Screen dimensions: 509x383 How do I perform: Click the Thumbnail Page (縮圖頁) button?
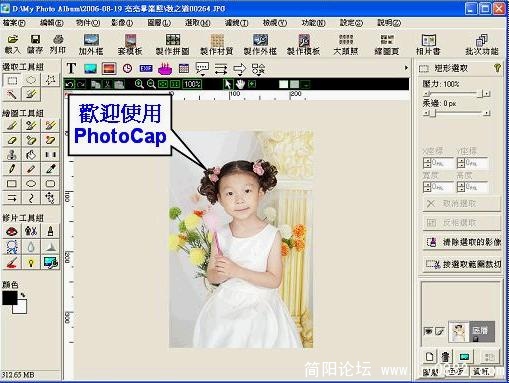pyautogui.click(x=387, y=44)
